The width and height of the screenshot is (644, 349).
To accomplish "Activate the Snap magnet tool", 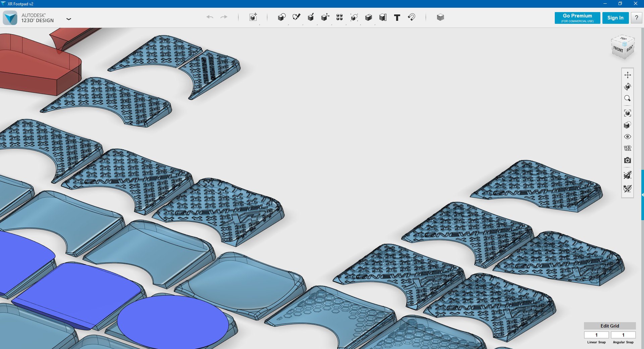I will [x=412, y=17].
